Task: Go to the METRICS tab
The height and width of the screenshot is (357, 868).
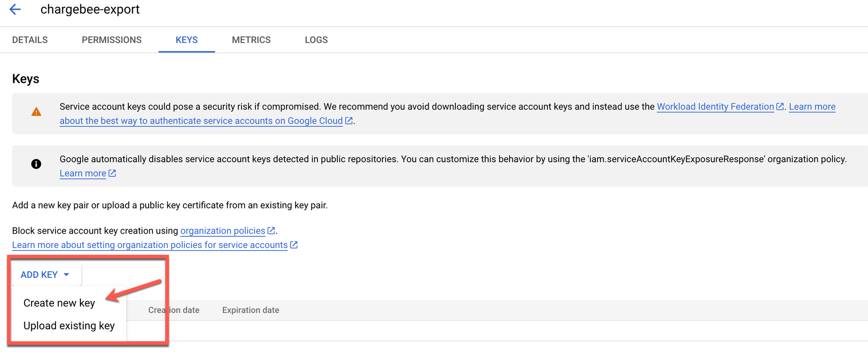Action: click(x=251, y=40)
